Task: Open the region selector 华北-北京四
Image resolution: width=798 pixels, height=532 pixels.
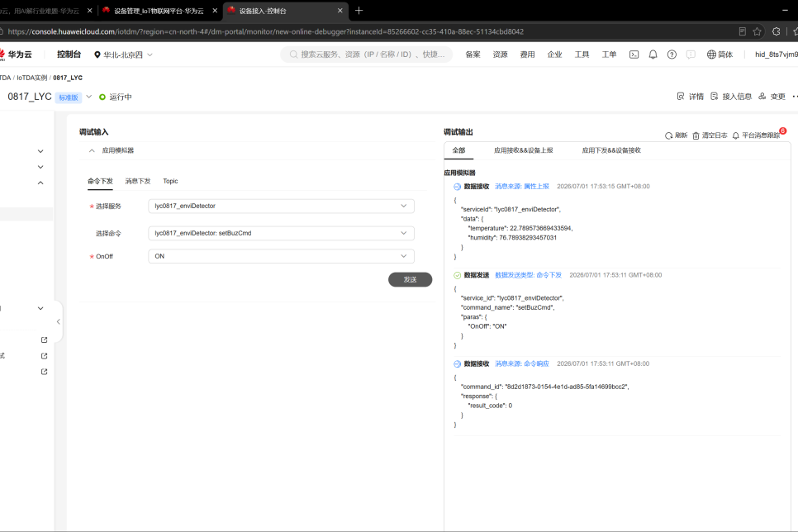Action: coord(123,55)
